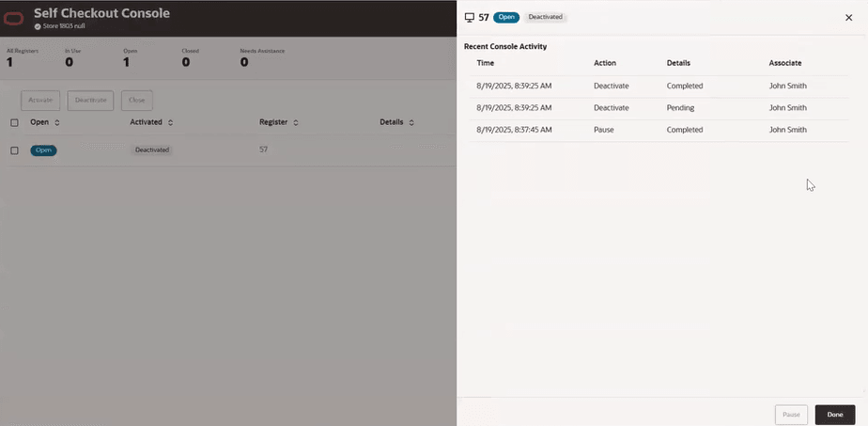Viewport: 868px width, 426px height.
Task: Close the register 57 details panel
Action: (848, 18)
